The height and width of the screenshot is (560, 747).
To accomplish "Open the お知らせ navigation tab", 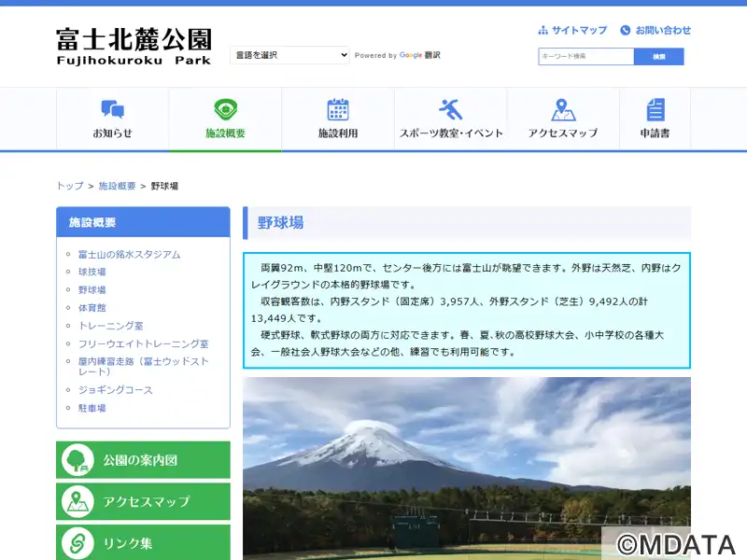I will coord(112,119).
